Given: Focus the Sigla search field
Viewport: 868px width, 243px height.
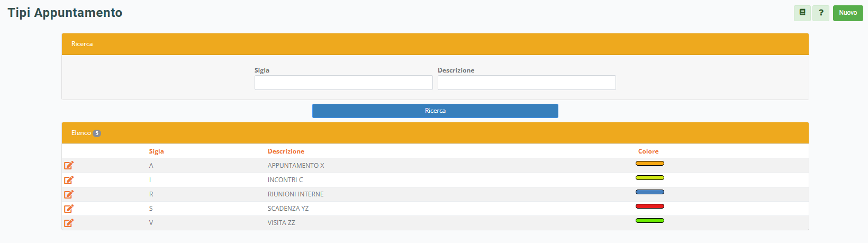Looking at the screenshot, I should [343, 83].
